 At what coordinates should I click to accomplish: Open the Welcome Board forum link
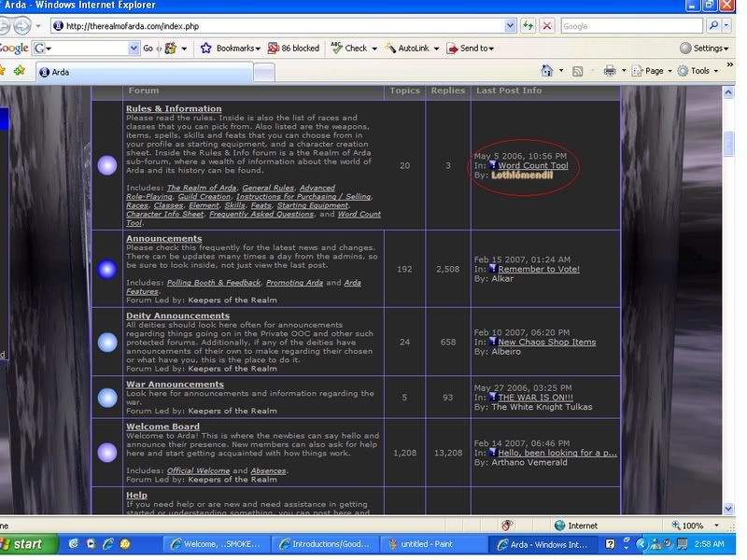164,427
